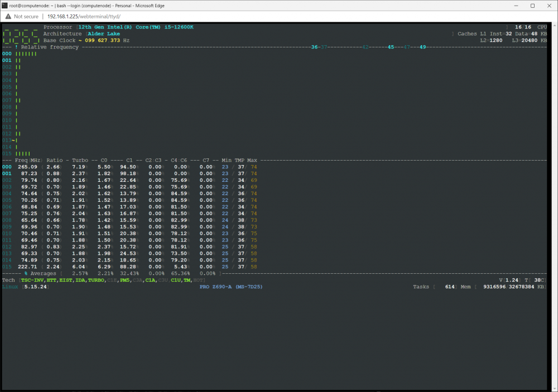Click the Freq(MHz) column header

point(28,161)
